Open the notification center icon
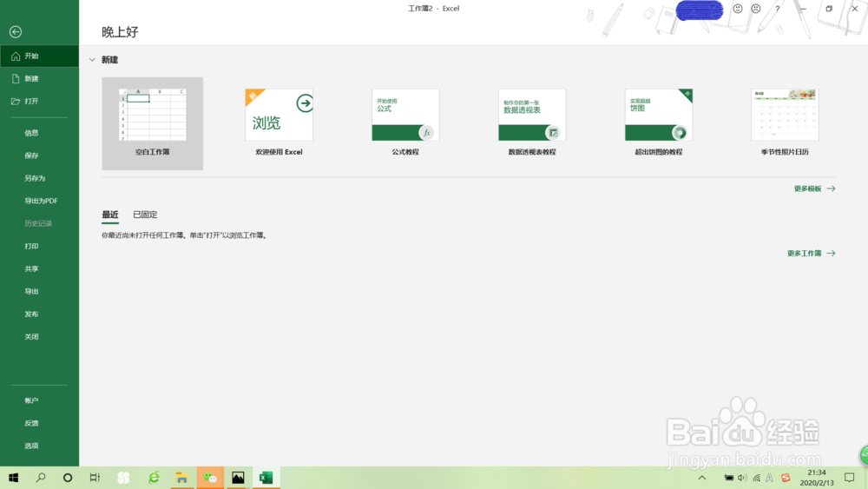This screenshot has width=868, height=489. 849,478
